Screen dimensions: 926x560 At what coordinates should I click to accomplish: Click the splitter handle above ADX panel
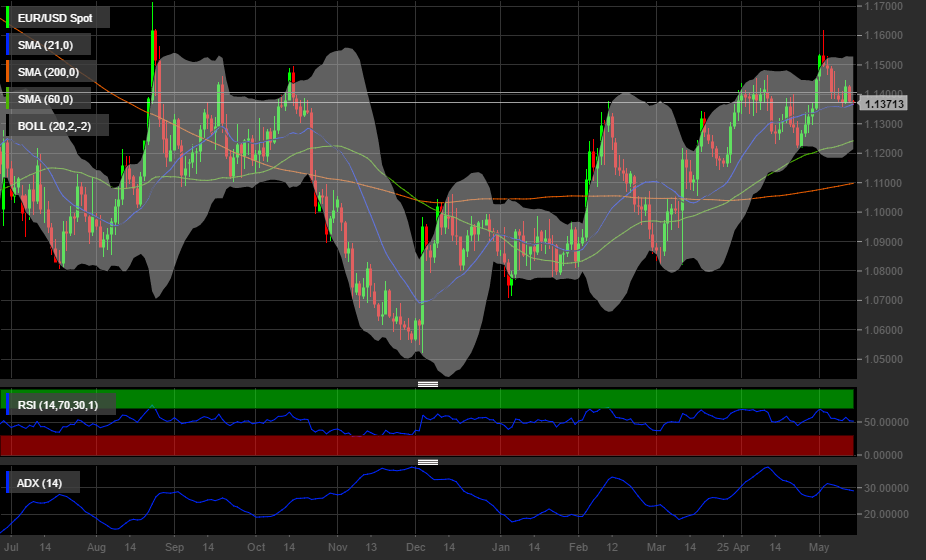coord(428,462)
